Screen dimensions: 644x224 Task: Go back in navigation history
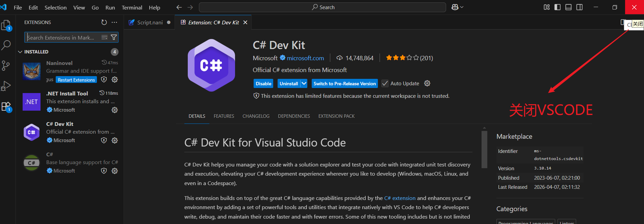tap(179, 7)
